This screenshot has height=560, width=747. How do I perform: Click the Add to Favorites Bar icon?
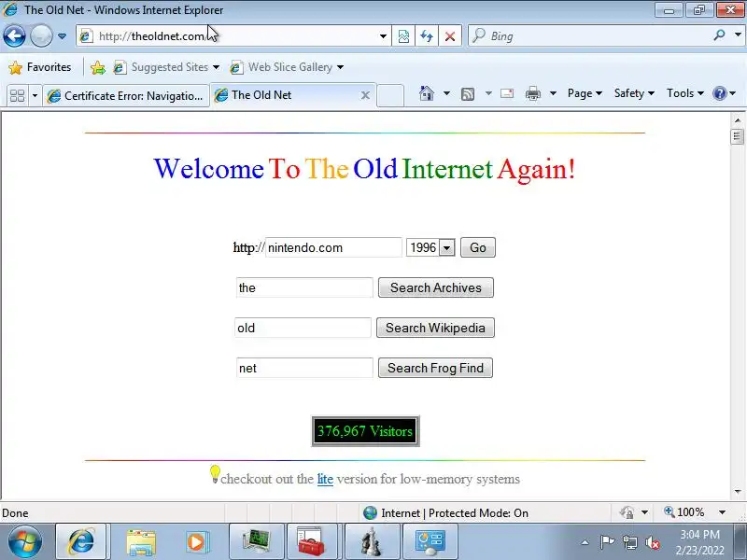(98, 67)
